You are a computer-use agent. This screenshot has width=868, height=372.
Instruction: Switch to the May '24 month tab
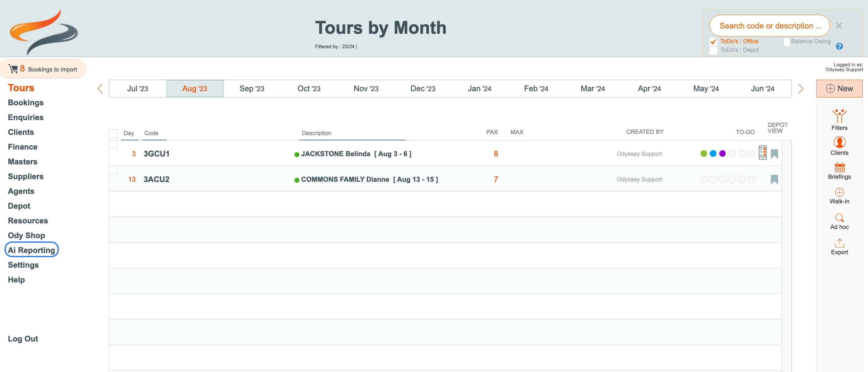click(706, 89)
